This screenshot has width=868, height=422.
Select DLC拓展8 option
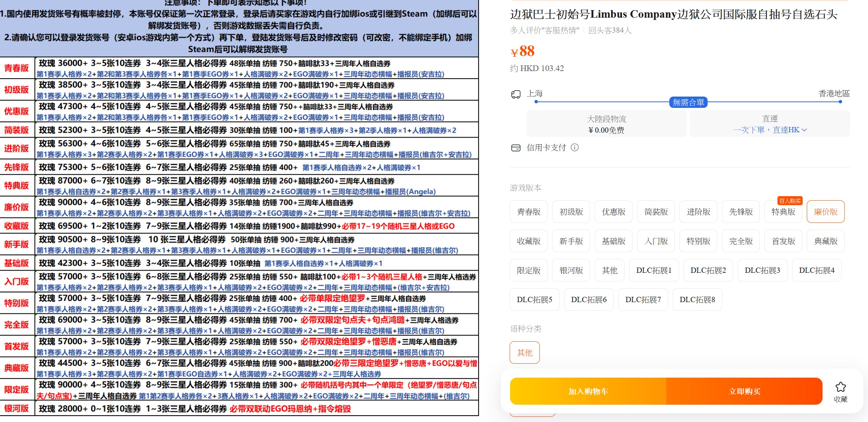pyautogui.click(x=697, y=300)
